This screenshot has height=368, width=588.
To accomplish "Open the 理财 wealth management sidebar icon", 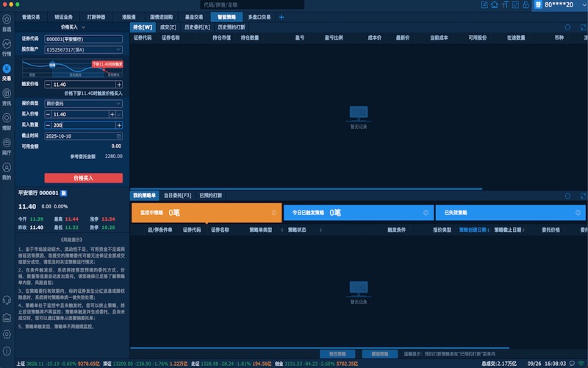I will coord(7,118).
